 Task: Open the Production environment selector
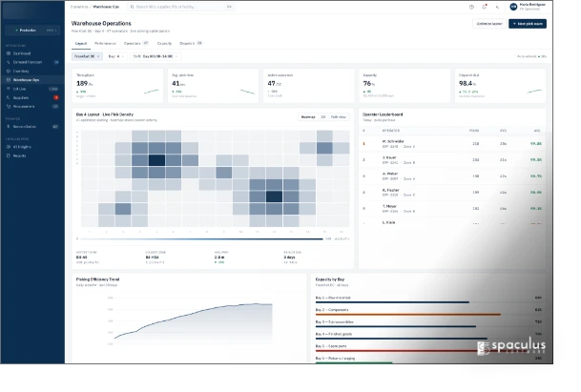coord(32,30)
